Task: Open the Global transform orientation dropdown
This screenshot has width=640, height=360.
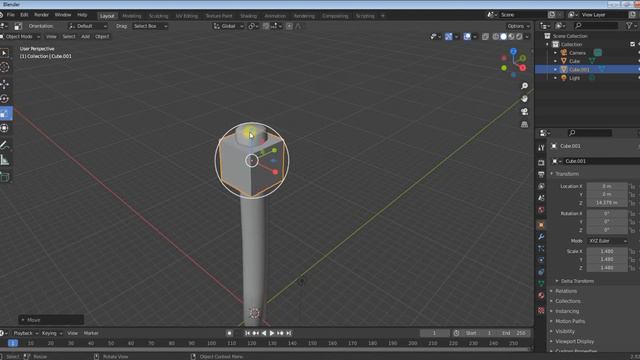Action: coord(229,26)
